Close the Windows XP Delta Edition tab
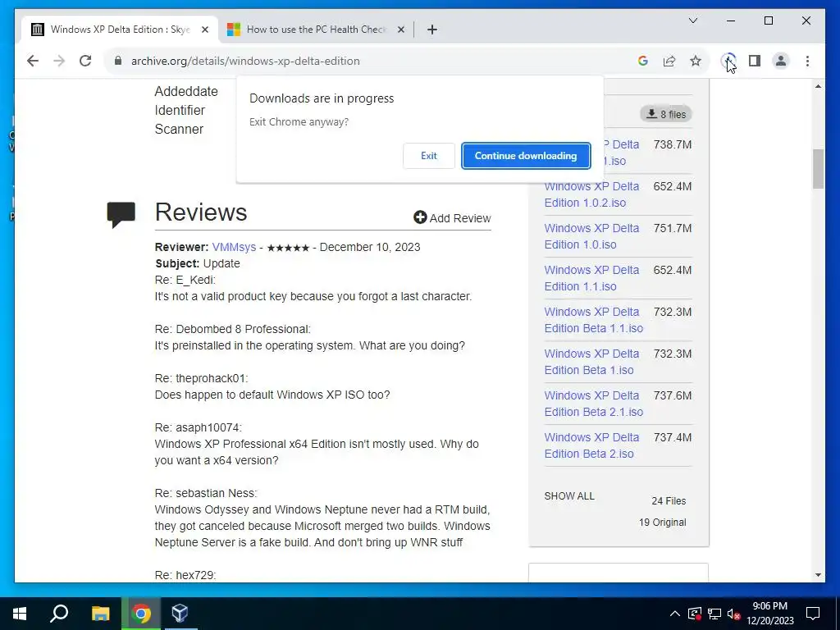This screenshot has width=840, height=630. [x=204, y=30]
